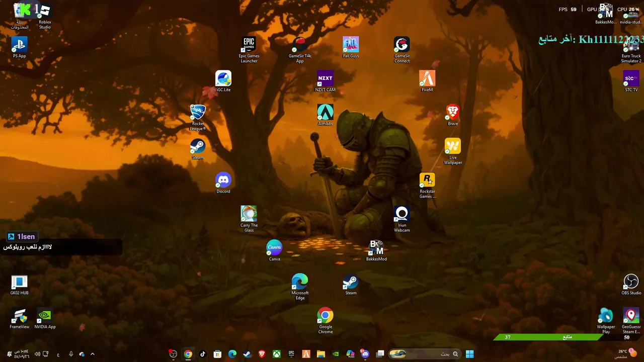The height and width of the screenshot is (362, 644).
Task: Open the notification bell in tray
Action: [9, 354]
